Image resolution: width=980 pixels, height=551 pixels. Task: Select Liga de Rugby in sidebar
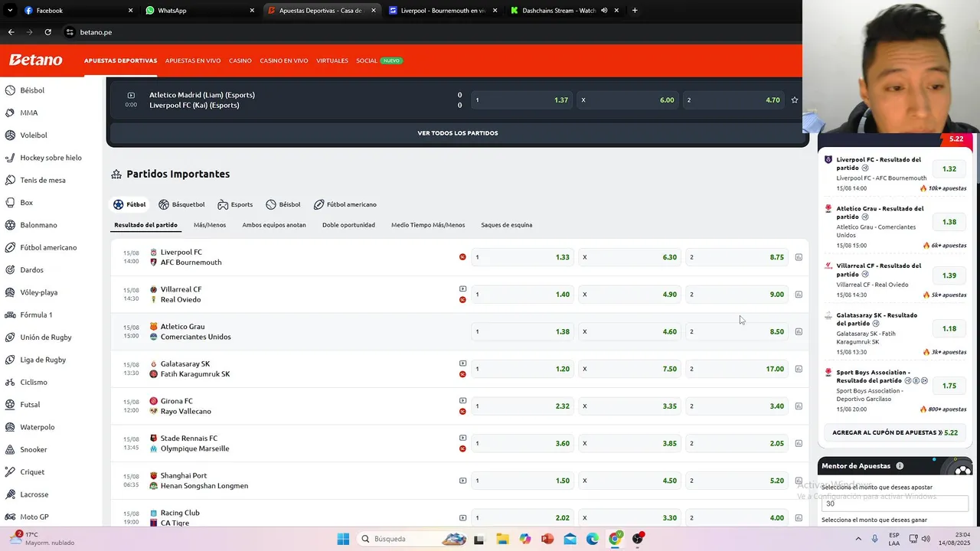point(43,360)
